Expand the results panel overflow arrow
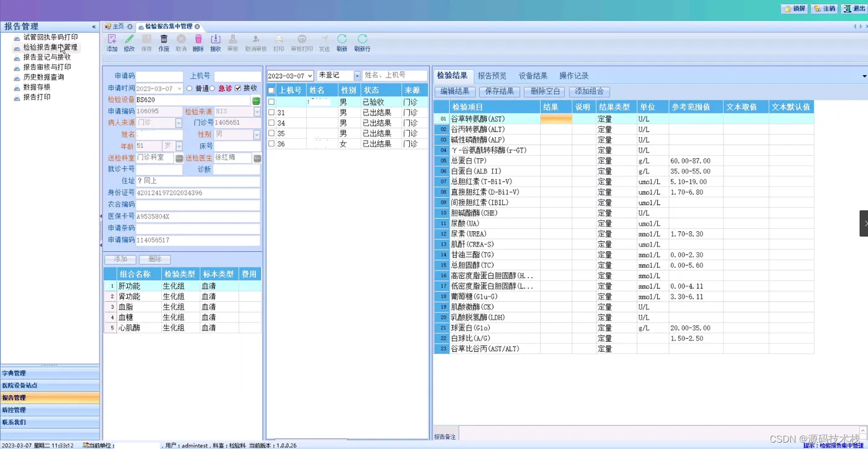868x449 pixels. [x=864, y=76]
